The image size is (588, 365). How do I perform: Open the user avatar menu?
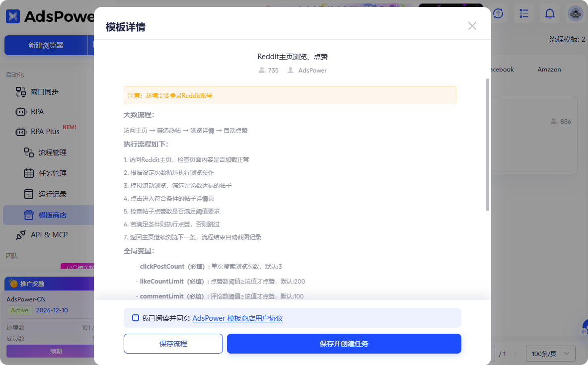[x=575, y=14]
